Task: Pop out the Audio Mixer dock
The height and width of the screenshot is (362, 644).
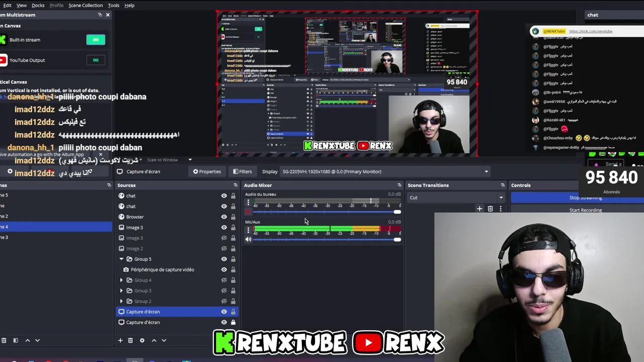Action: point(399,185)
